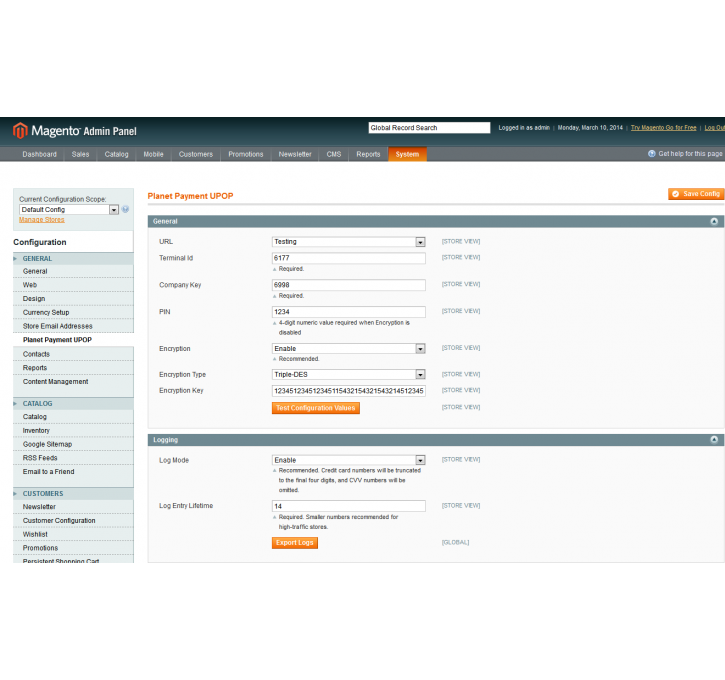Open Newsletter in the configuration sidebar
This screenshot has width=725, height=680.
point(73,507)
